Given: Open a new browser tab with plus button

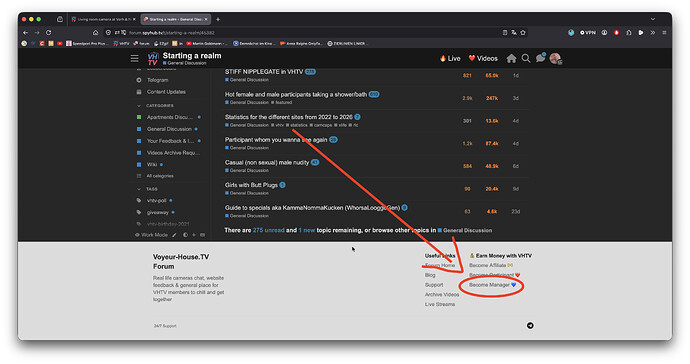Looking at the screenshot, I should [218, 19].
